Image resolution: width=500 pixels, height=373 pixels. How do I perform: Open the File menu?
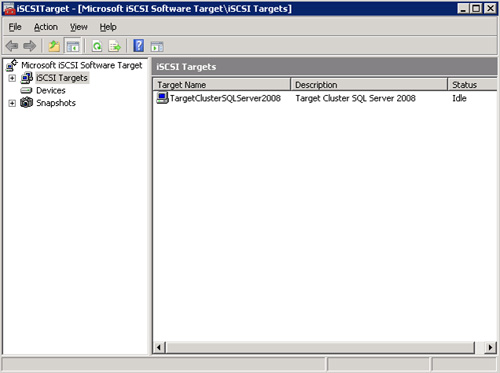[15, 27]
